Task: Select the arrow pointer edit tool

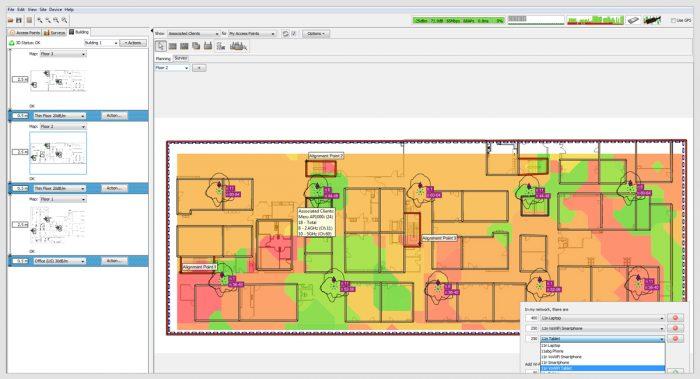Action: 161,46
